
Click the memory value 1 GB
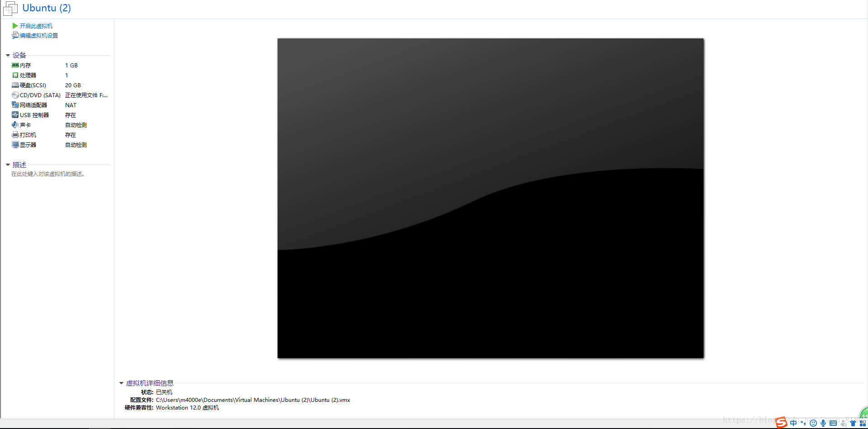click(71, 65)
